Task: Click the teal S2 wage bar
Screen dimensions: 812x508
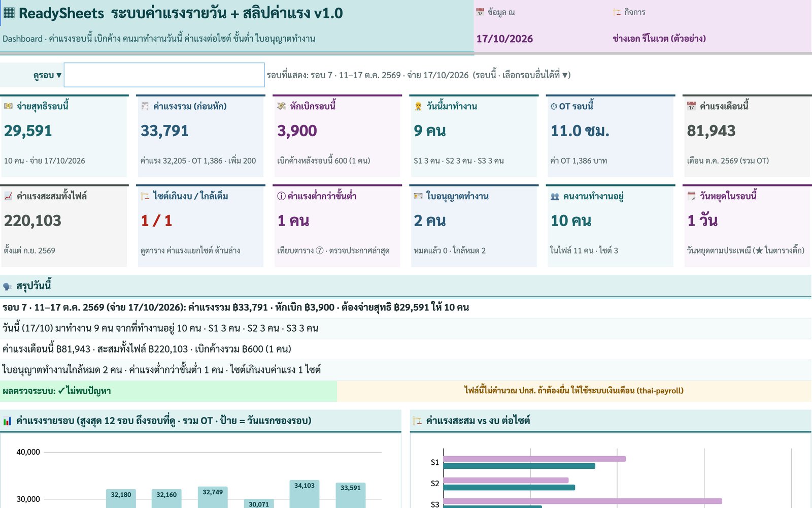Action: [x=509, y=488]
